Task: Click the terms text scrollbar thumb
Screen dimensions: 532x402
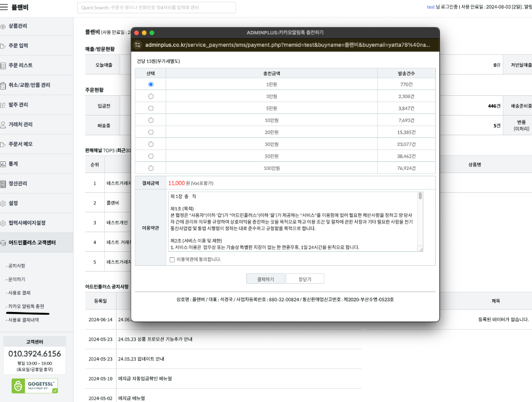Action: pos(420,196)
